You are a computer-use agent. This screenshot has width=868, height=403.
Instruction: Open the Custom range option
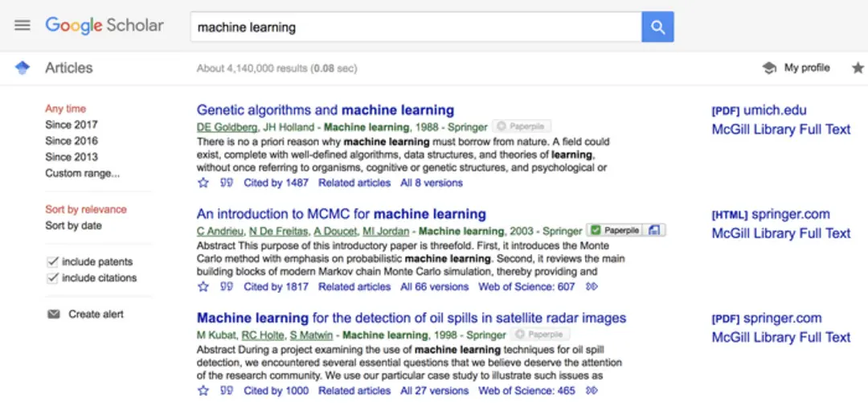pyautogui.click(x=83, y=173)
